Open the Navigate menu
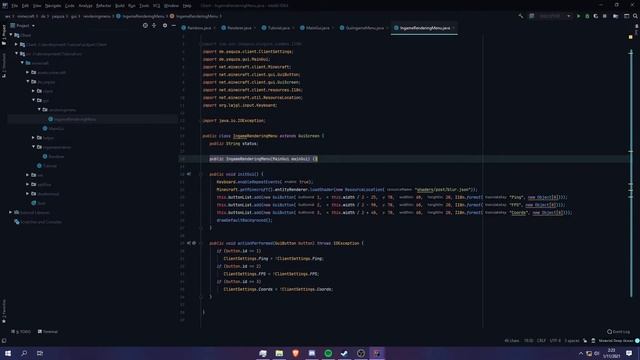 (x=53, y=6)
